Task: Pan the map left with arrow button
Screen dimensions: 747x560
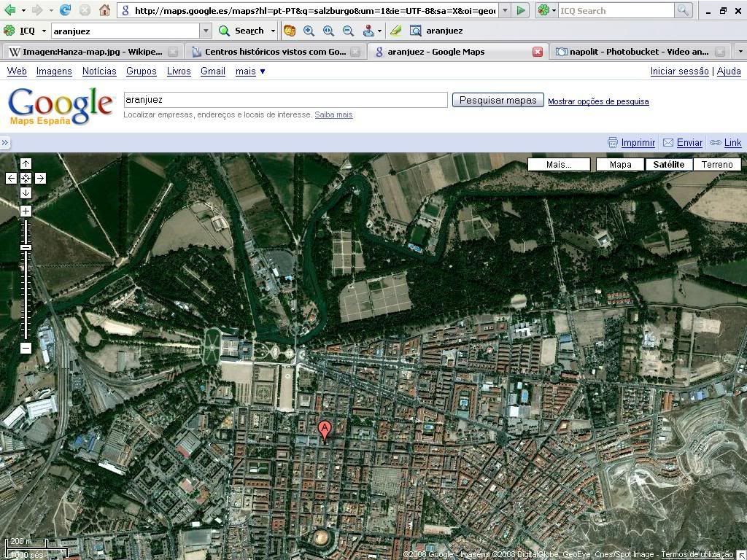Action: (11, 178)
